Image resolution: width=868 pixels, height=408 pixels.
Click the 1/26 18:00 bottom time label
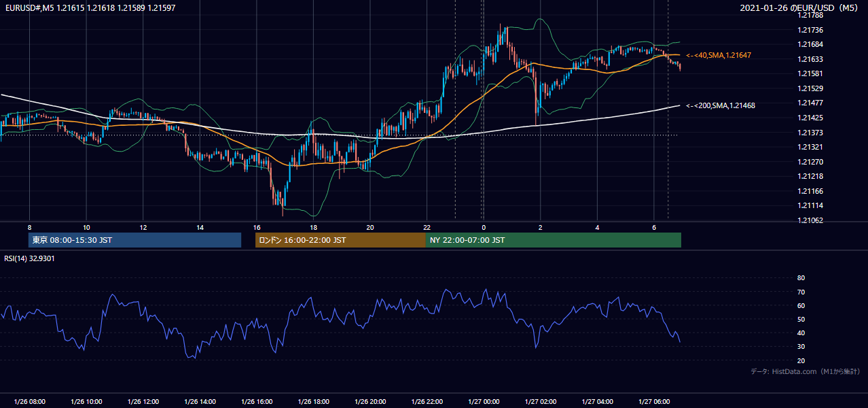click(x=313, y=402)
